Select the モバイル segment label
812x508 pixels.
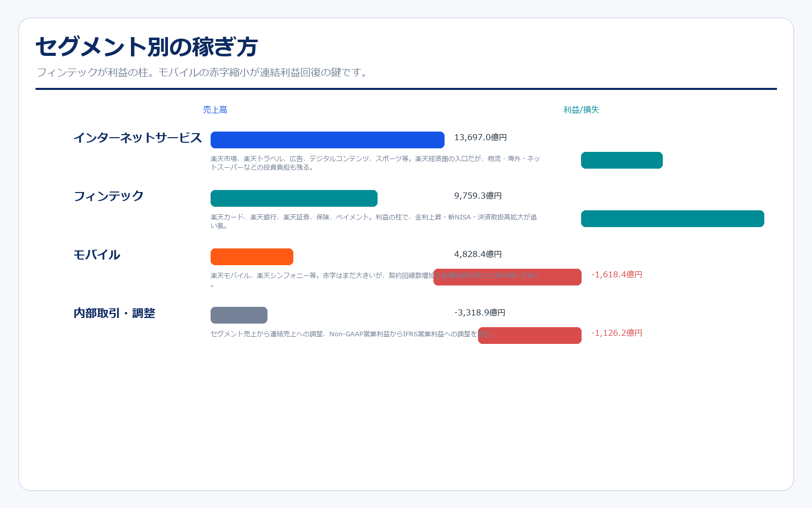[97, 255]
